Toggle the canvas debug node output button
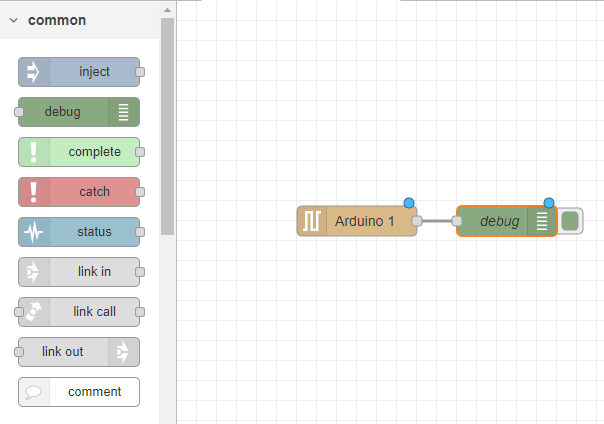 point(570,221)
